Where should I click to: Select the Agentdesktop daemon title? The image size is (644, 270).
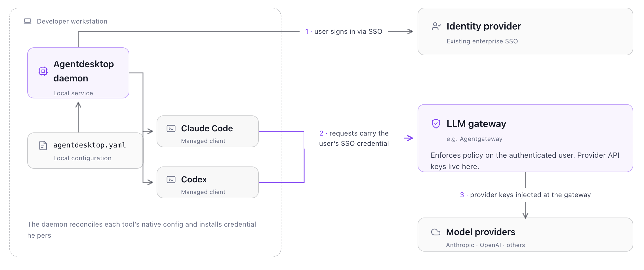[84, 71]
